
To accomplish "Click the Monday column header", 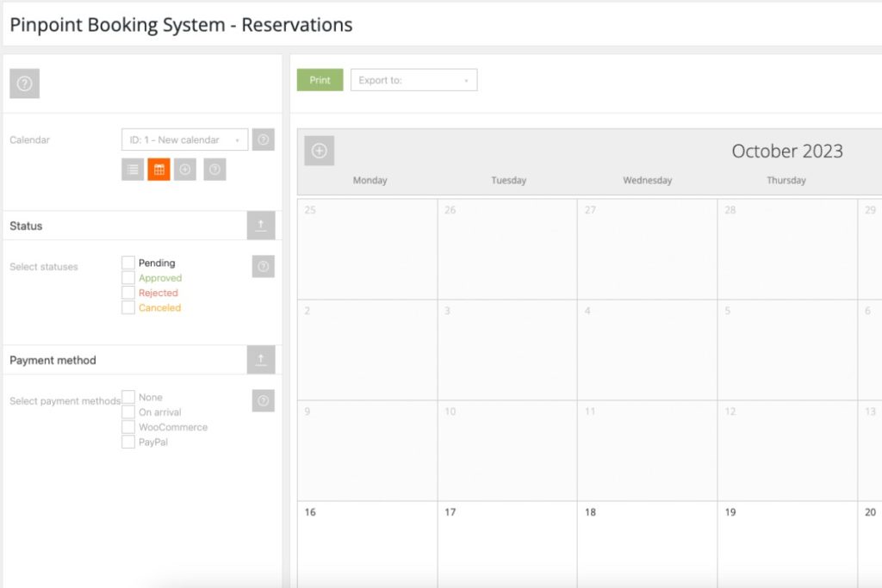I will click(370, 180).
